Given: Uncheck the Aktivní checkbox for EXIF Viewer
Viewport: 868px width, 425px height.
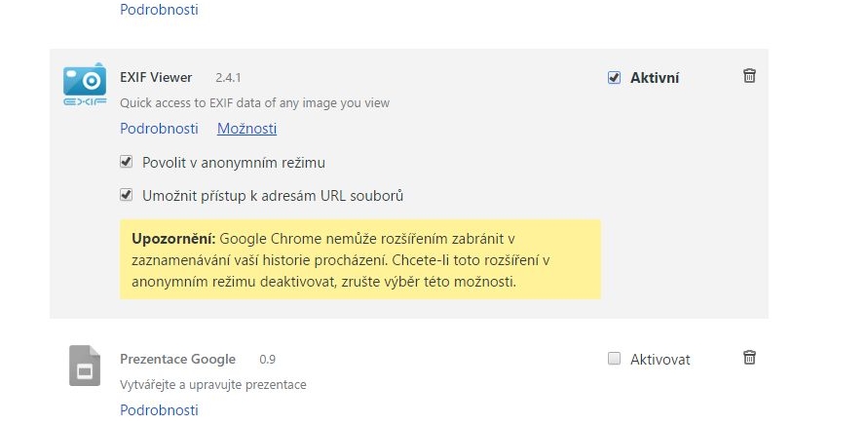Looking at the screenshot, I should point(614,78).
